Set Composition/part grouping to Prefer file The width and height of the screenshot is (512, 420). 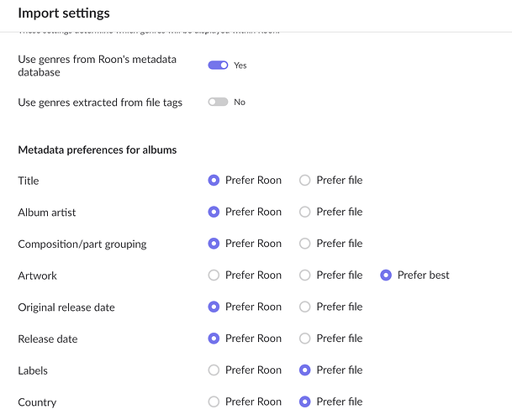click(305, 244)
